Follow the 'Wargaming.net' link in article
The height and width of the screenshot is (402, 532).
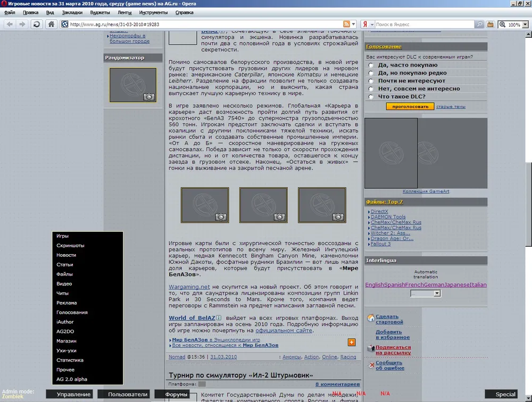click(x=189, y=287)
